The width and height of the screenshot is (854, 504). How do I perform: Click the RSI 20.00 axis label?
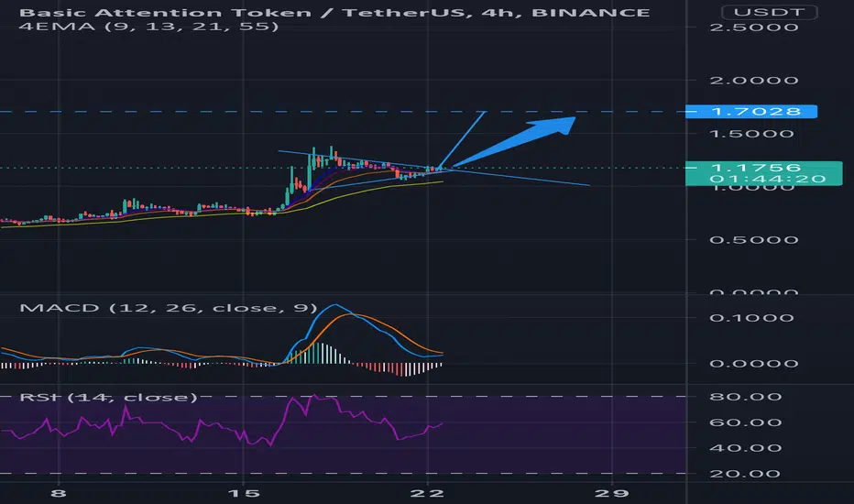click(746, 474)
